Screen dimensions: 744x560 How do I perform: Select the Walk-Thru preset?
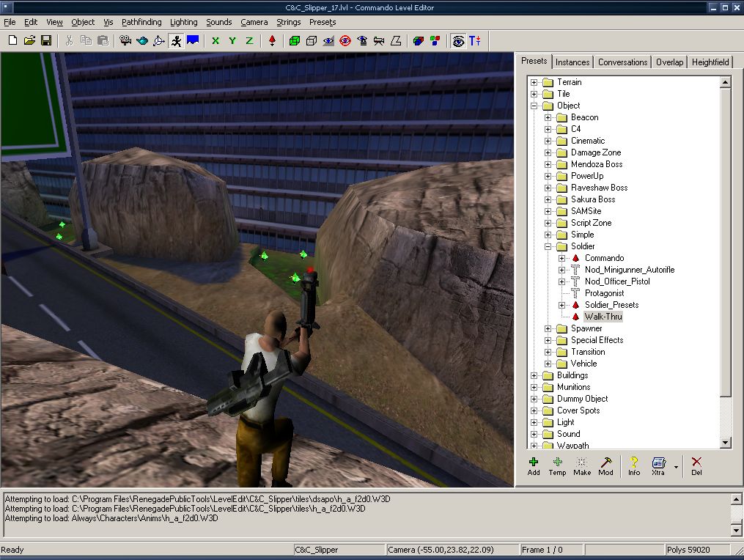click(x=603, y=317)
